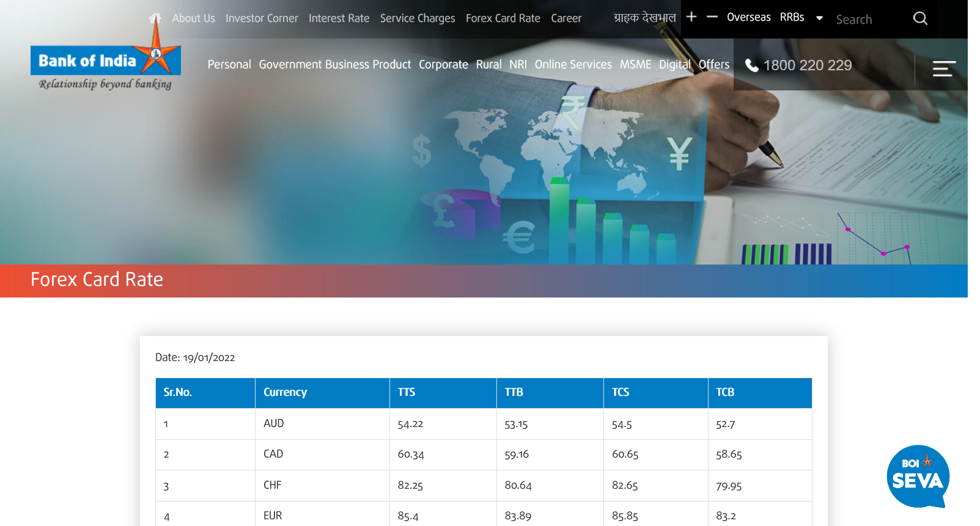Click the Overseas link
Image resolution: width=980 pixels, height=526 pixels.
pyautogui.click(x=748, y=17)
